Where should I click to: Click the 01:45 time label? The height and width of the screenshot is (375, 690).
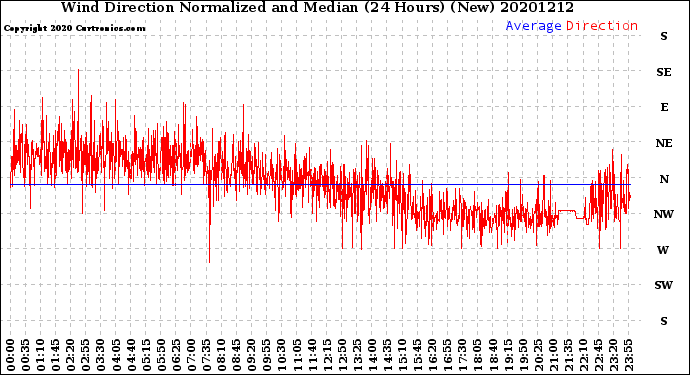pos(56,355)
